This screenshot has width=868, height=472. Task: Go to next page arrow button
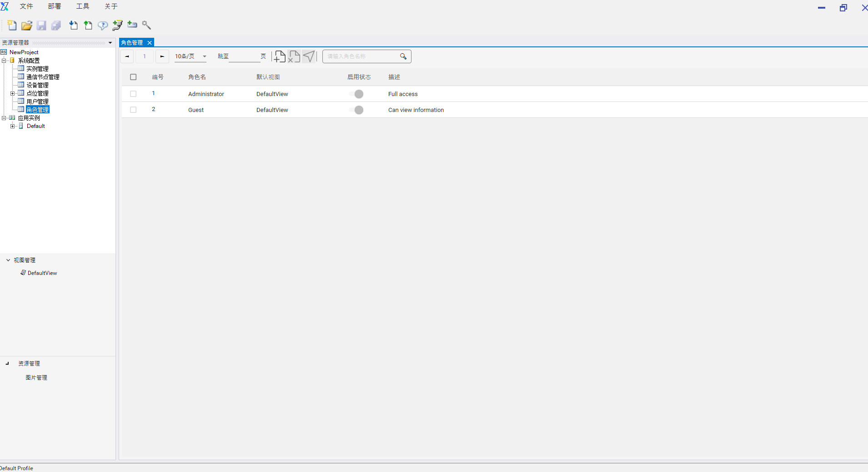[x=162, y=56]
